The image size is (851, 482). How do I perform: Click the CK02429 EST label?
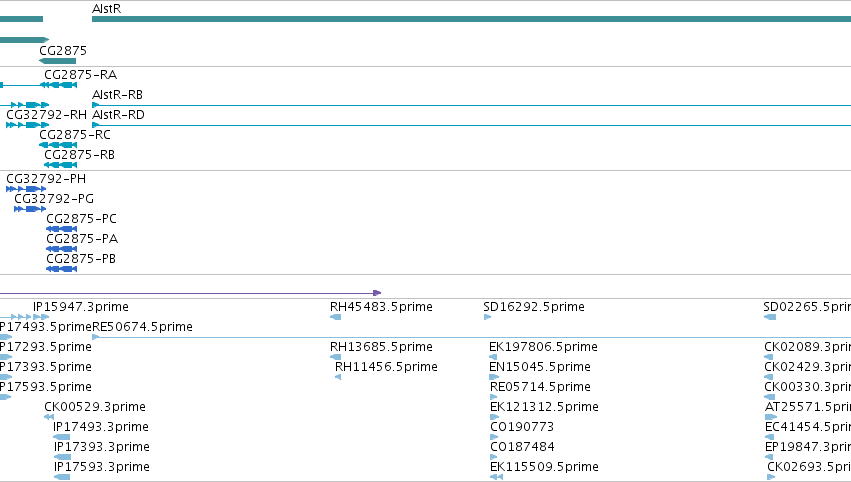(808, 367)
